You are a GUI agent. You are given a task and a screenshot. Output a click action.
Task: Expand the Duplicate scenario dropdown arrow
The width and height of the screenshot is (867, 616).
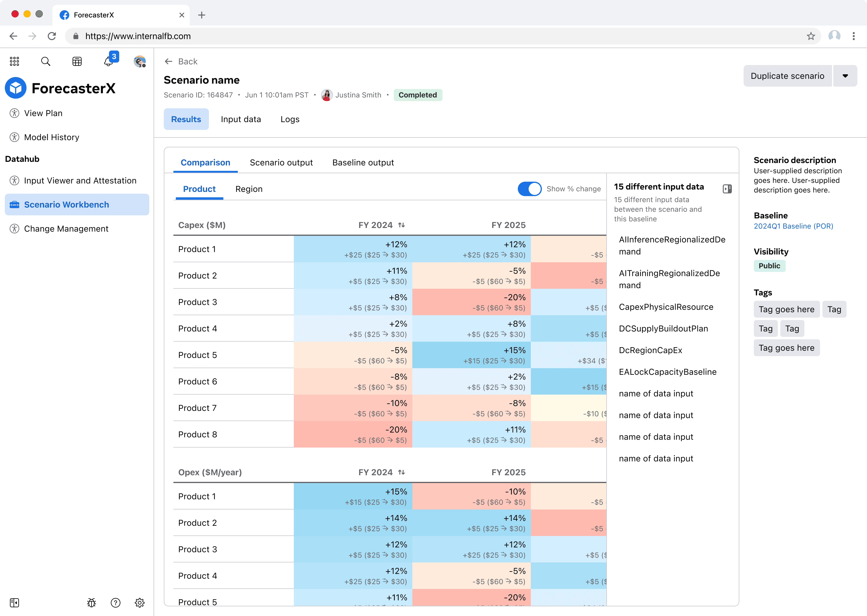(845, 76)
